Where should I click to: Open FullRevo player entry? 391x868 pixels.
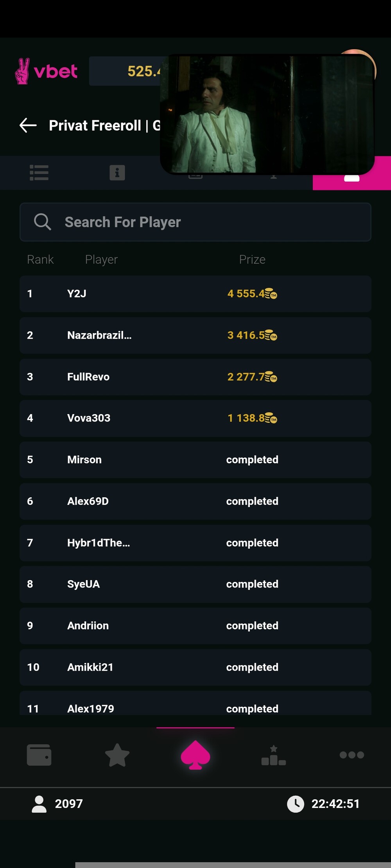(195, 377)
